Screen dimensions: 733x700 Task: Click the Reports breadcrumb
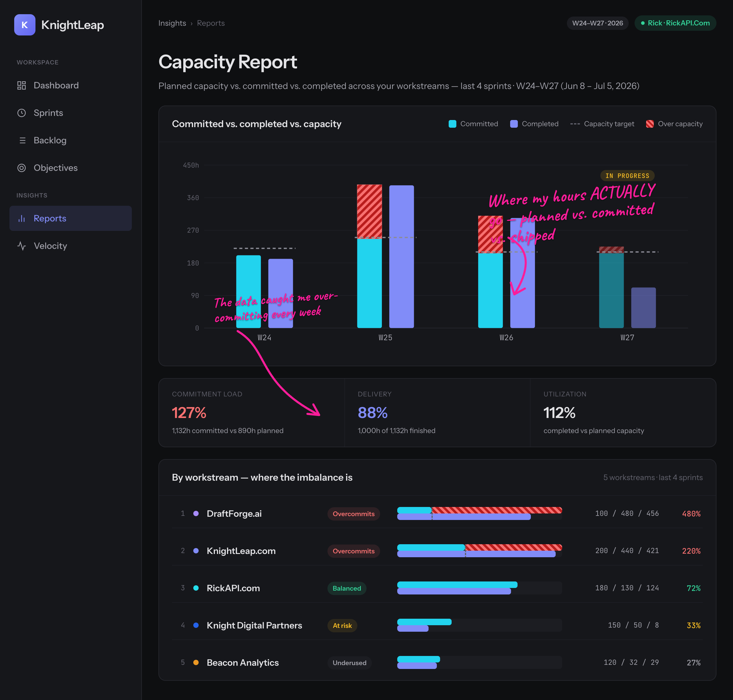pos(211,23)
